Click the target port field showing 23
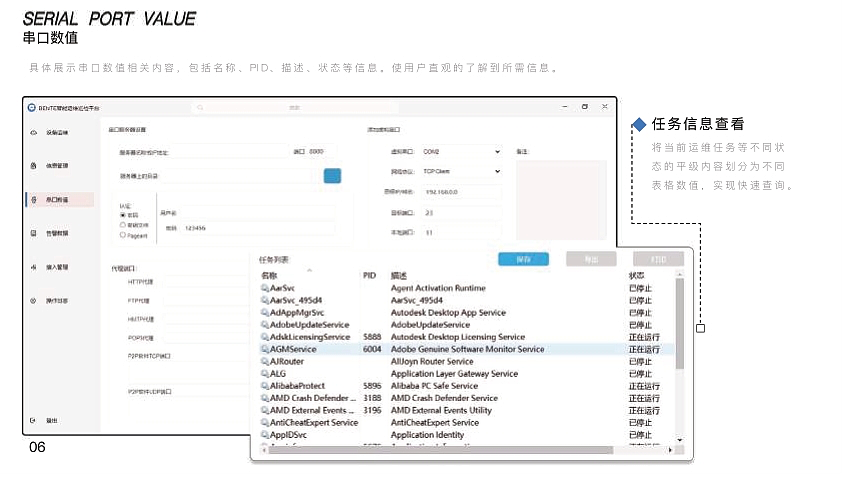The image size is (842, 477). [462, 213]
